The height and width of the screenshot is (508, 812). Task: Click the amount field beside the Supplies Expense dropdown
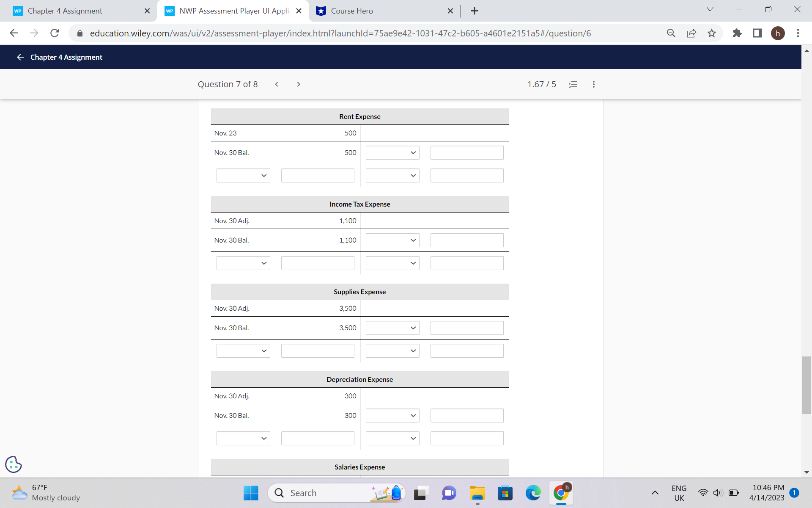click(x=466, y=328)
